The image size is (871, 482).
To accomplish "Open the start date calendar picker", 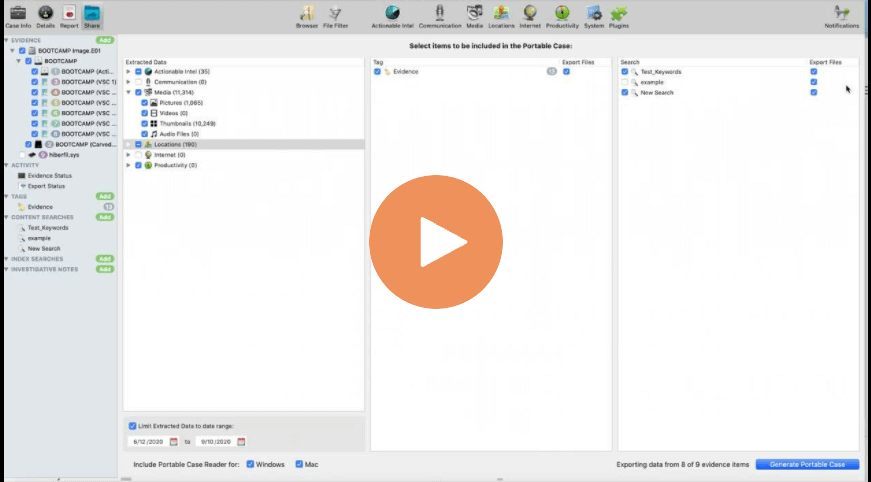I will coord(174,442).
